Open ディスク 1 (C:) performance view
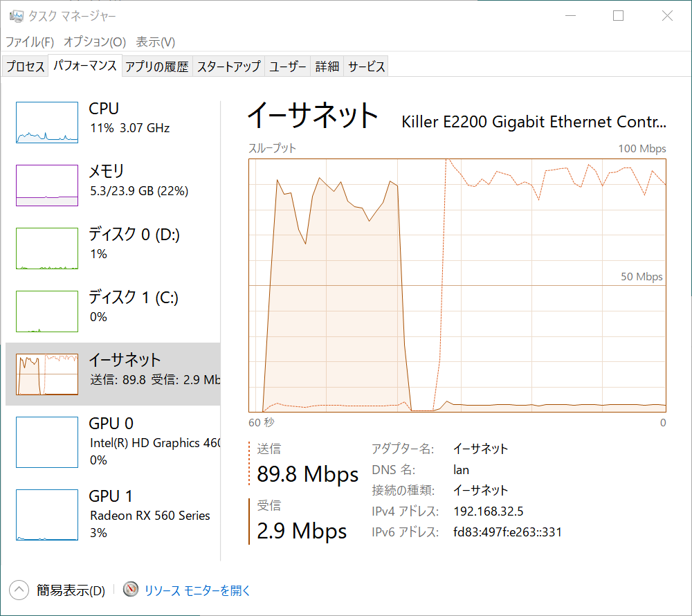Screen dimensions: 692x616 [x=113, y=311]
